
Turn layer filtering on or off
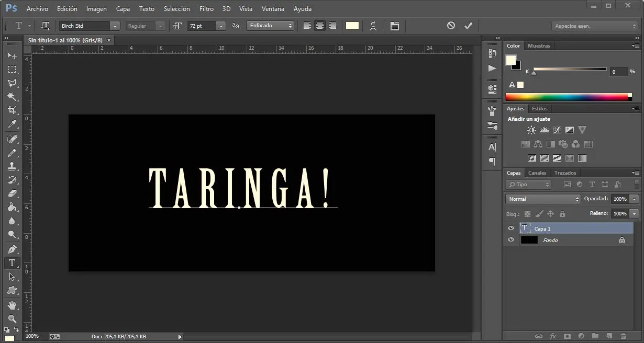pos(637,185)
